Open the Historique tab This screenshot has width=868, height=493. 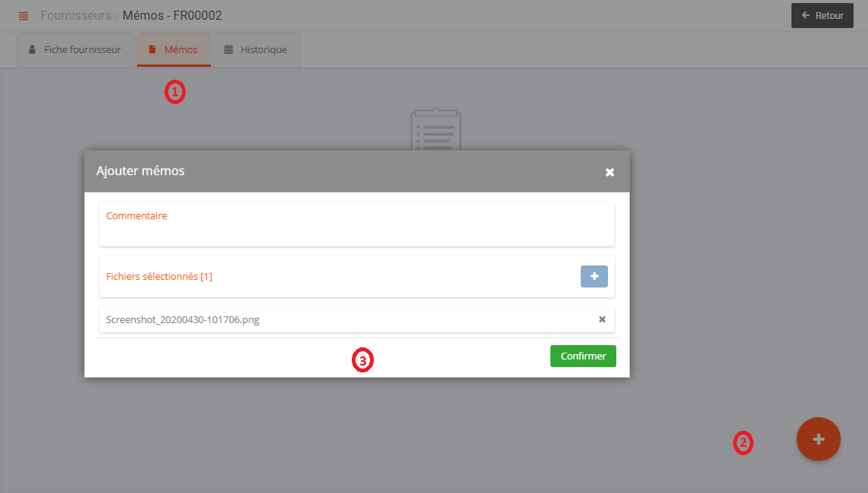point(256,50)
